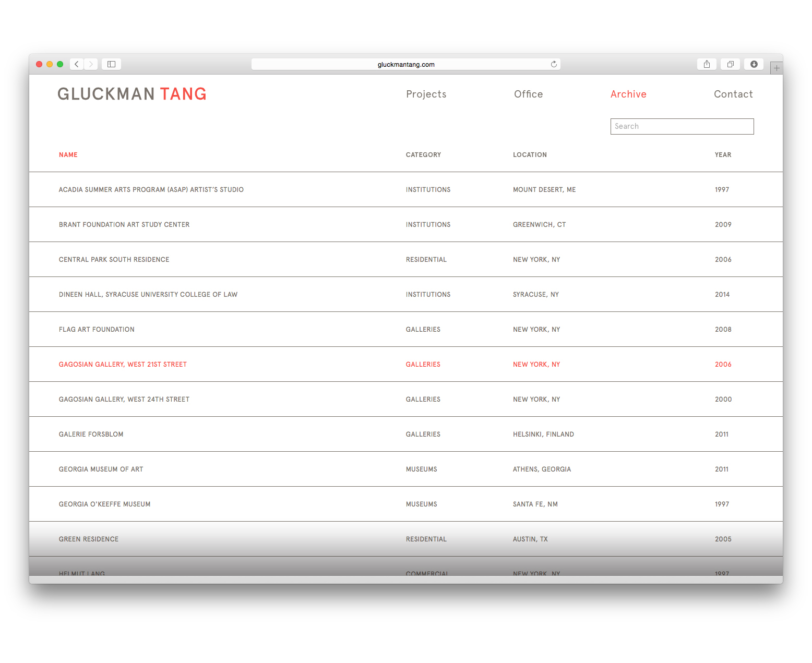This screenshot has height=663, width=812.
Task: Click 'Helsinki, Finland' location
Action: pos(543,435)
